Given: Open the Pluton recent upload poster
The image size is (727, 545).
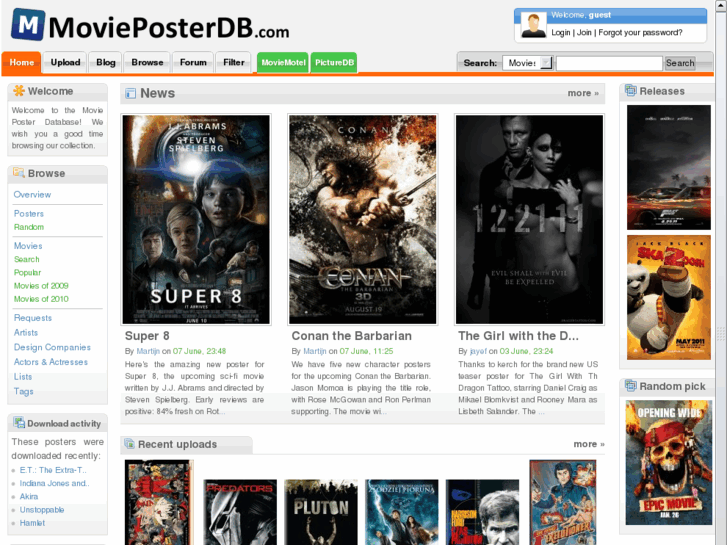Looking at the screenshot, I should point(321,512).
